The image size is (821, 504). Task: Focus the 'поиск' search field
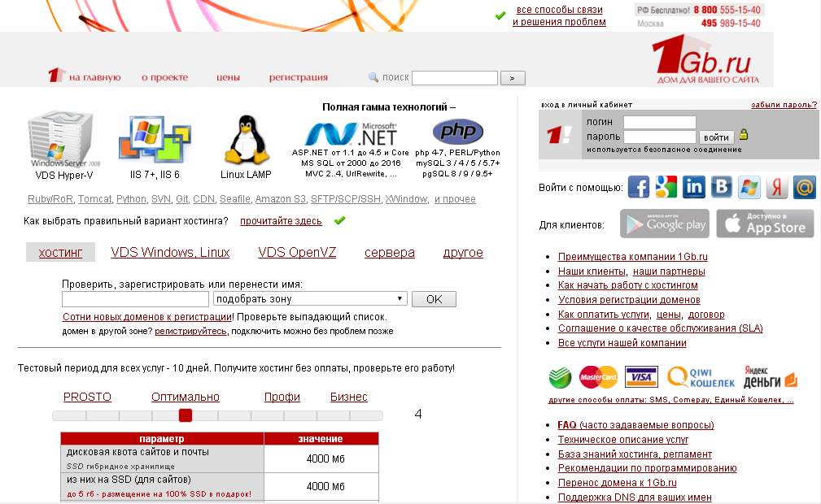tap(455, 78)
